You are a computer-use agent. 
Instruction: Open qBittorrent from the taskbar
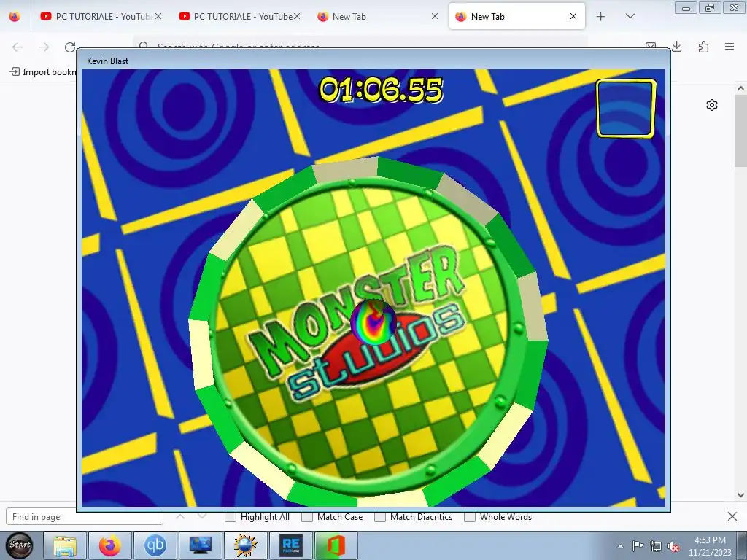pyautogui.click(x=155, y=545)
